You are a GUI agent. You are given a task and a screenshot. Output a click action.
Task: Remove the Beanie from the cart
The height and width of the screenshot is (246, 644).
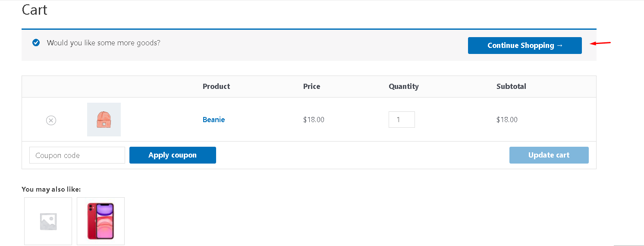pyautogui.click(x=51, y=120)
